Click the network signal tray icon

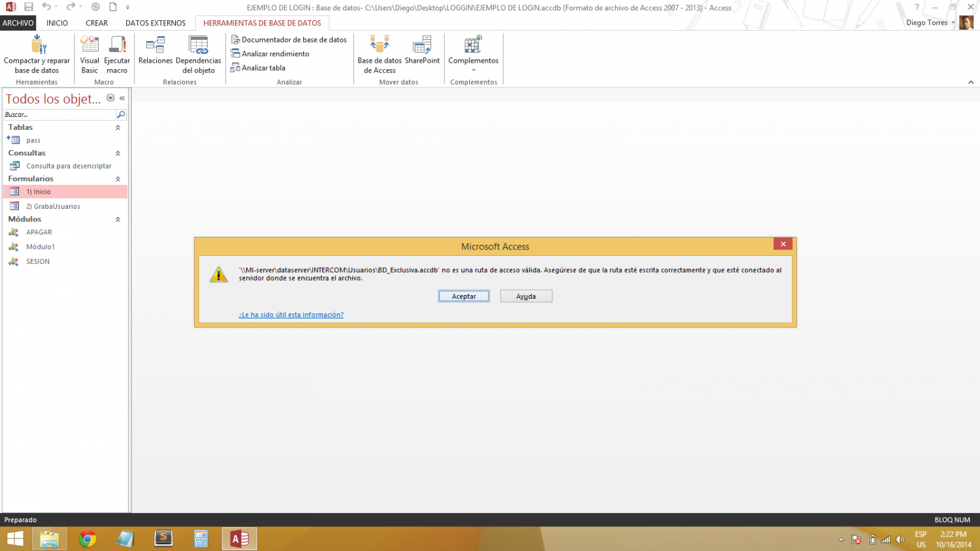(x=885, y=539)
